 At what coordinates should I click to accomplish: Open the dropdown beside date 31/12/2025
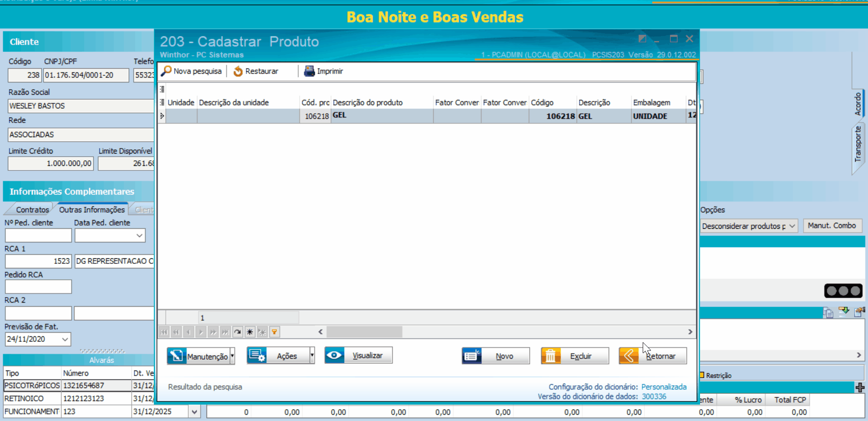195,411
